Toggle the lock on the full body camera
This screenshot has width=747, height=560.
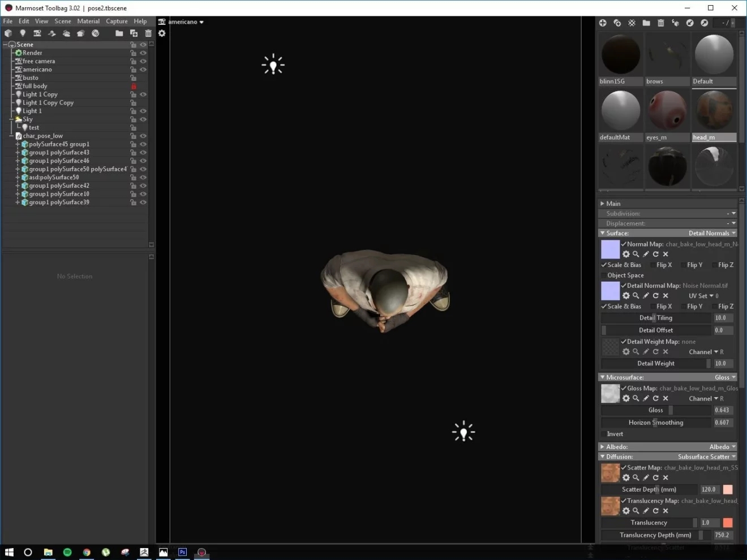pyautogui.click(x=134, y=87)
